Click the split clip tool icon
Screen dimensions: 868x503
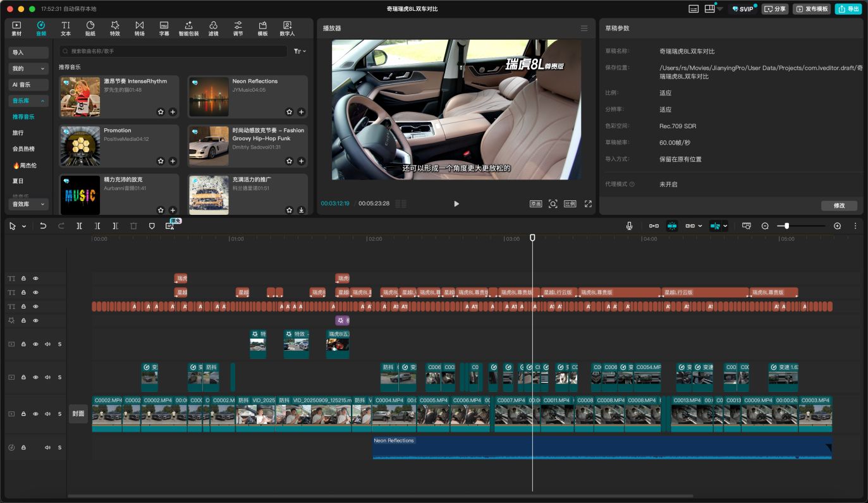(x=79, y=226)
